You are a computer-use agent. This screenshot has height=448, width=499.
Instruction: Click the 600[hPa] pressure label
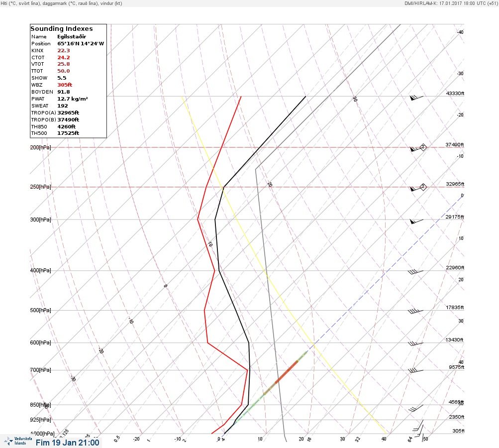40,342
